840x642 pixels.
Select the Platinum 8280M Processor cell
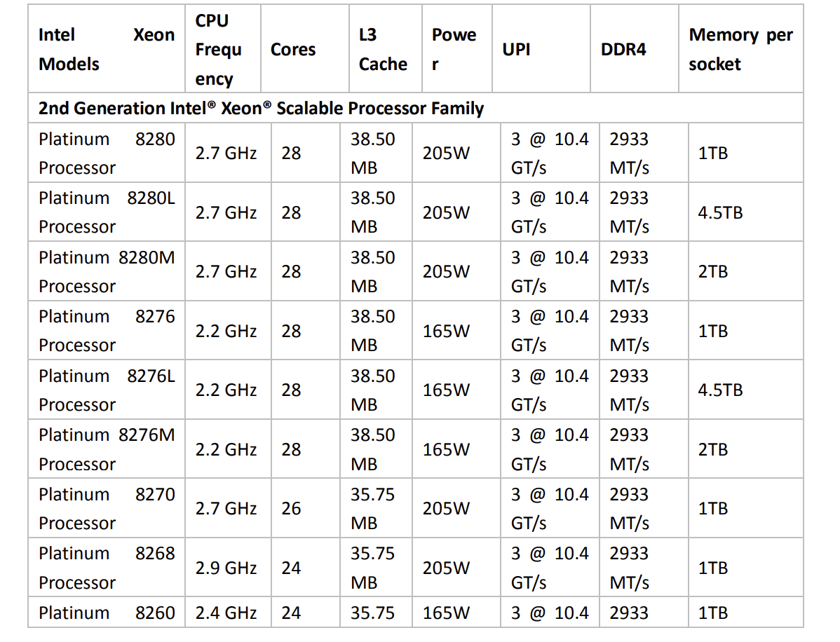coord(107,272)
